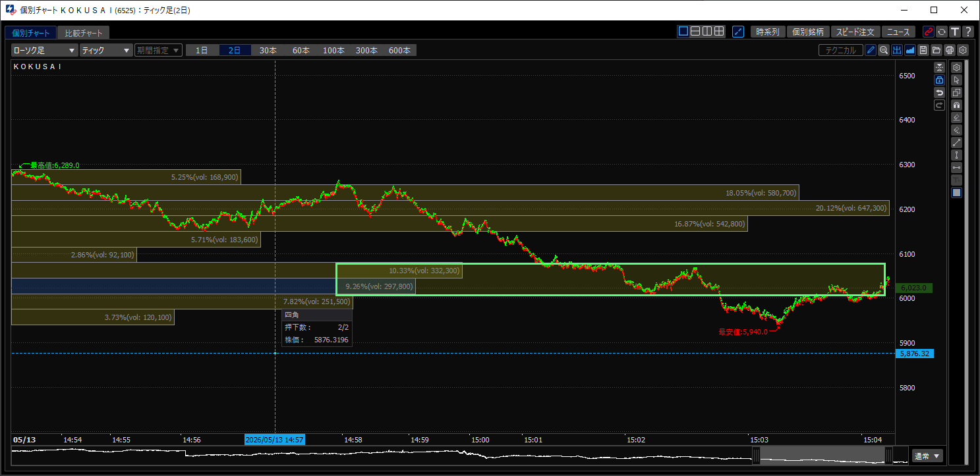980x476 pixels.
Task: Choose the trend line drawing tool
Action: click(957, 142)
